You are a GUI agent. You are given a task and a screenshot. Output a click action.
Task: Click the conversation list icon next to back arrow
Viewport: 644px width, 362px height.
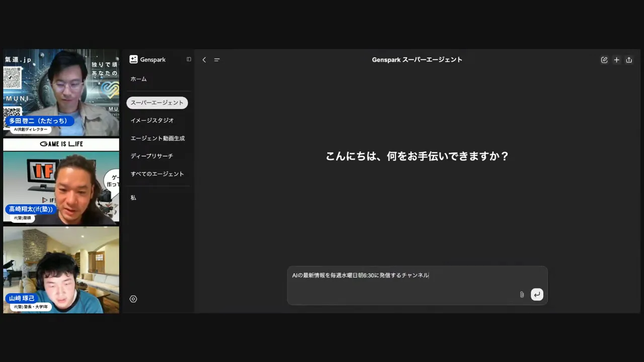point(217,59)
